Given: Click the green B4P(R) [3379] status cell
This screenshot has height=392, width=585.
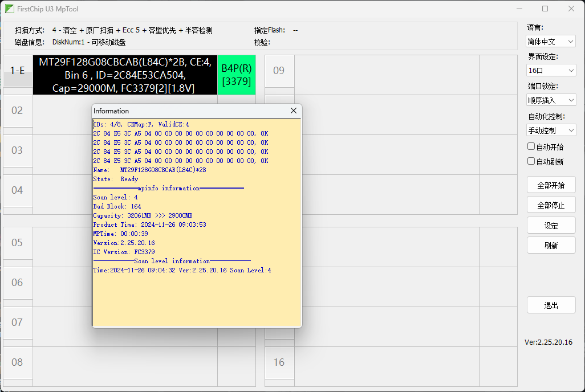Looking at the screenshot, I should tap(236, 75).
